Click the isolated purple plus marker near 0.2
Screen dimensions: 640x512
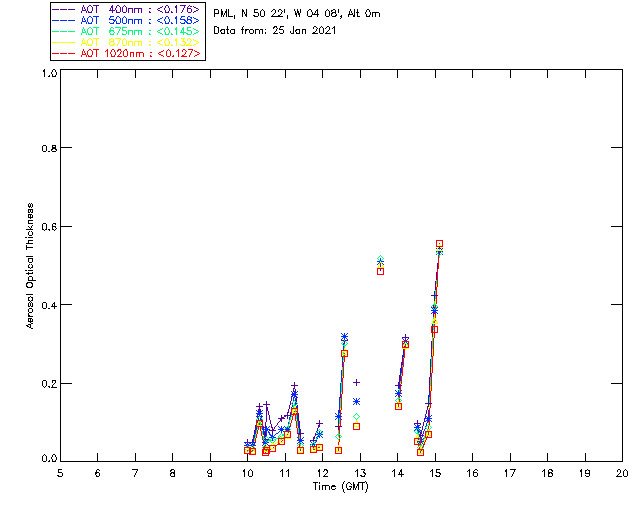point(356,382)
